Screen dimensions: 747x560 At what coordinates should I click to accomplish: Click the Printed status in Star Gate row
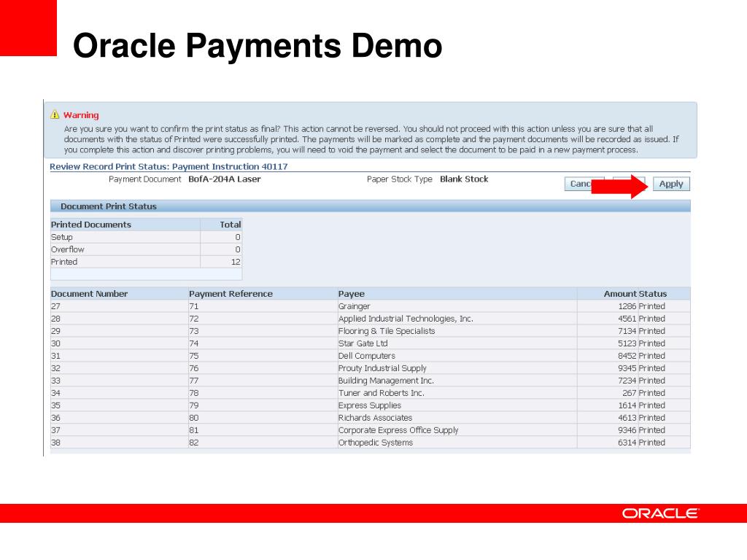tap(651, 343)
